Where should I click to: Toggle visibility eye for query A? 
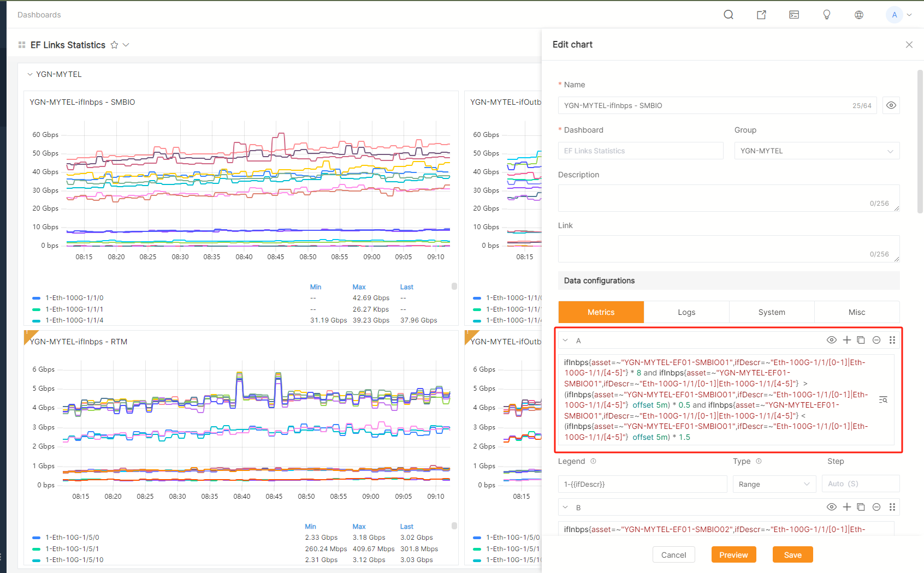coord(832,340)
